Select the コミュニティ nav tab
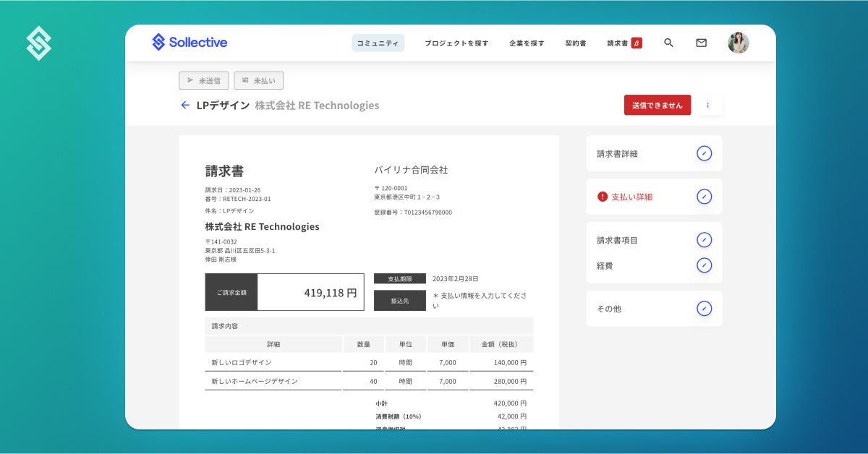Screen dimensions: 868x454 click(x=378, y=43)
